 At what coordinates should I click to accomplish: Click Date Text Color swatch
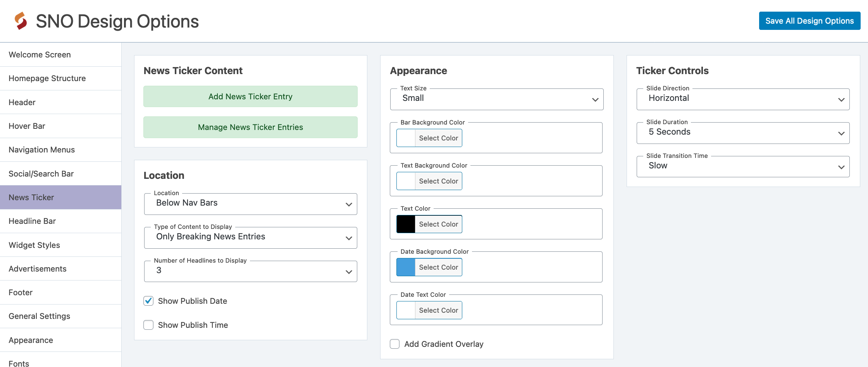point(406,310)
